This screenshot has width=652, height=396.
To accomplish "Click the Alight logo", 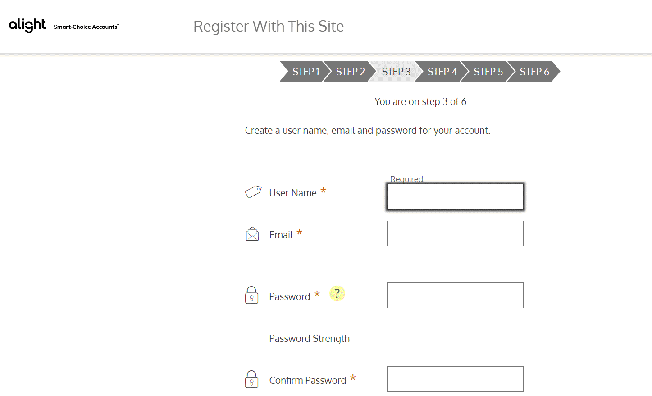I will click(27, 25).
